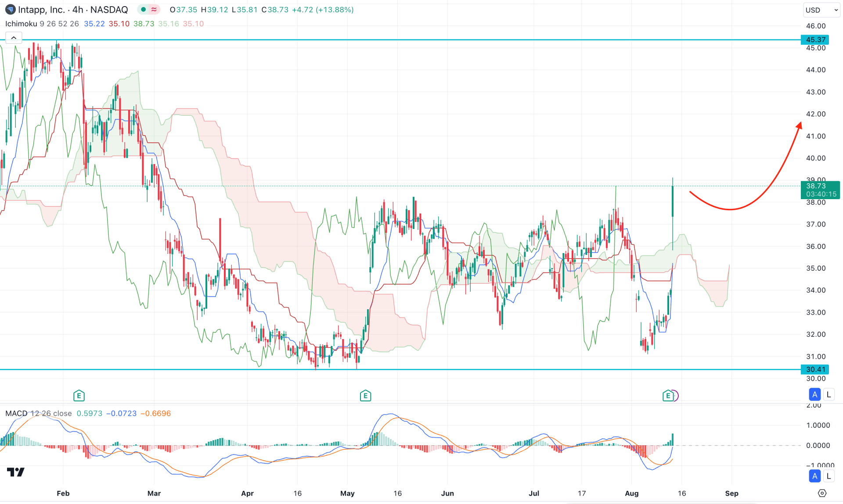Click the Sep label on time axis
The width and height of the screenshot is (843, 504).
click(x=731, y=493)
